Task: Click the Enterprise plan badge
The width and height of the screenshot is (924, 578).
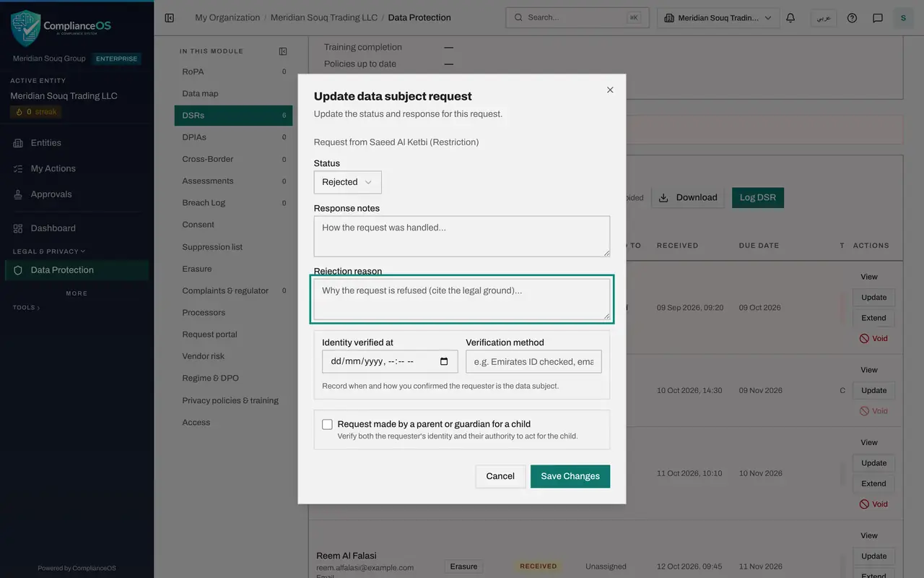Action: coord(117,59)
